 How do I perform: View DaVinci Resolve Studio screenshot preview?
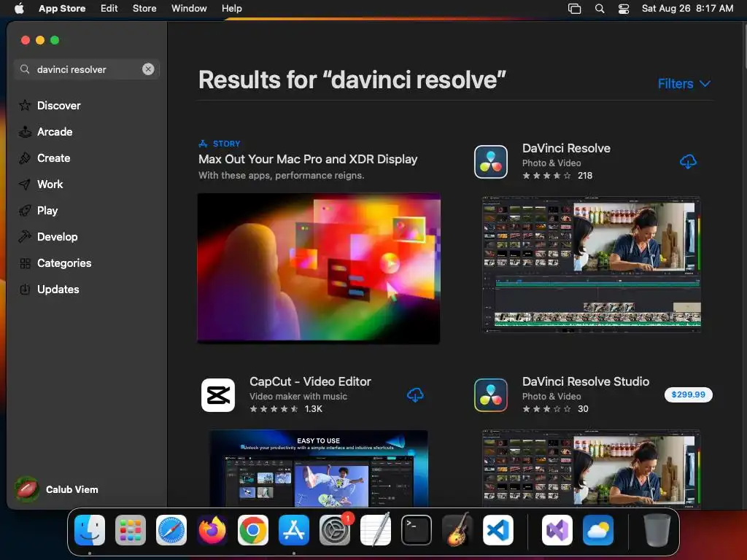click(x=591, y=468)
